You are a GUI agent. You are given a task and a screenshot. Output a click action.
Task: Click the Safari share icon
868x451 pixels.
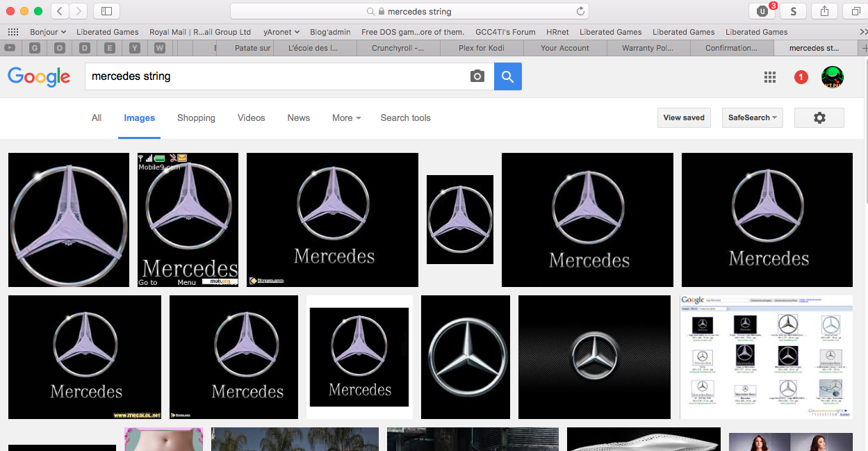(824, 11)
